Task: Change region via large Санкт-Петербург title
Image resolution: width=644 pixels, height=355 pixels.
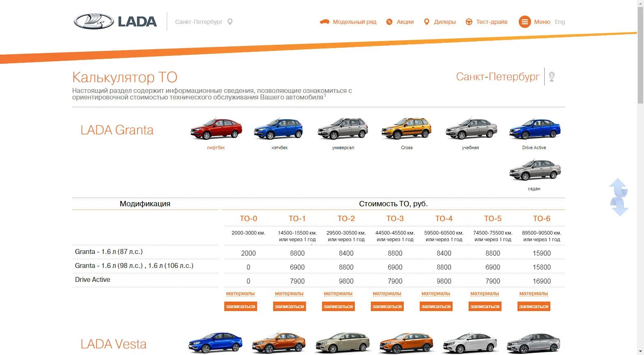Action: click(x=498, y=77)
